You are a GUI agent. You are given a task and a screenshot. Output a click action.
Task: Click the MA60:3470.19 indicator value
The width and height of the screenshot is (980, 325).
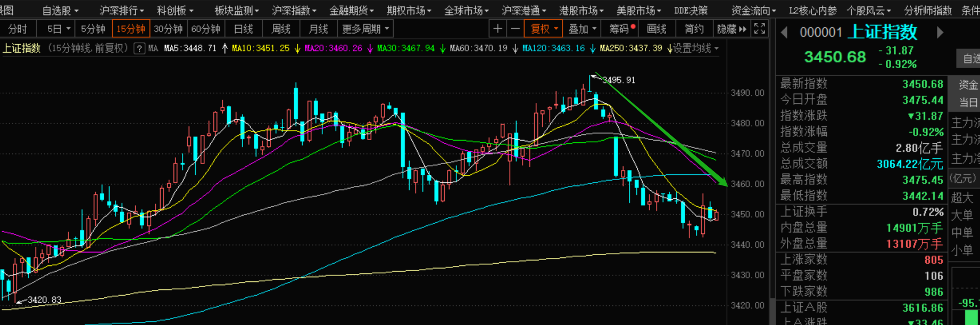(478, 48)
